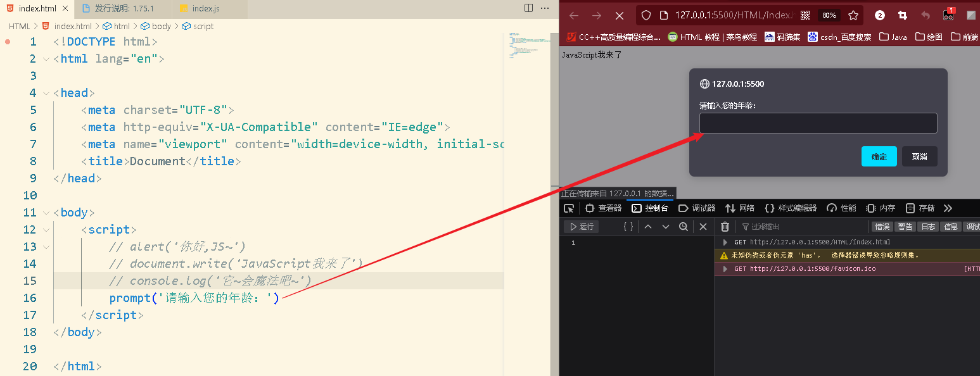Expand the GET index.html console entry
Image resolution: width=980 pixels, height=376 pixels.
coord(725,242)
